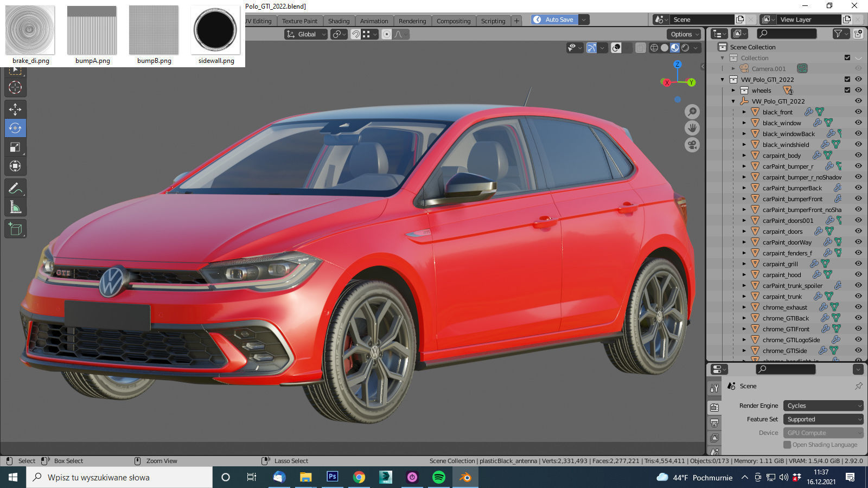This screenshot has height=488, width=868.
Task: Select the Transform tool
Action: click(x=15, y=166)
